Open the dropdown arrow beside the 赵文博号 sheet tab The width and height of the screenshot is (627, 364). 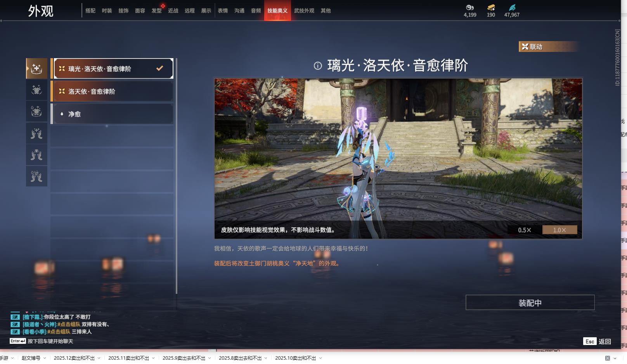pos(45,358)
